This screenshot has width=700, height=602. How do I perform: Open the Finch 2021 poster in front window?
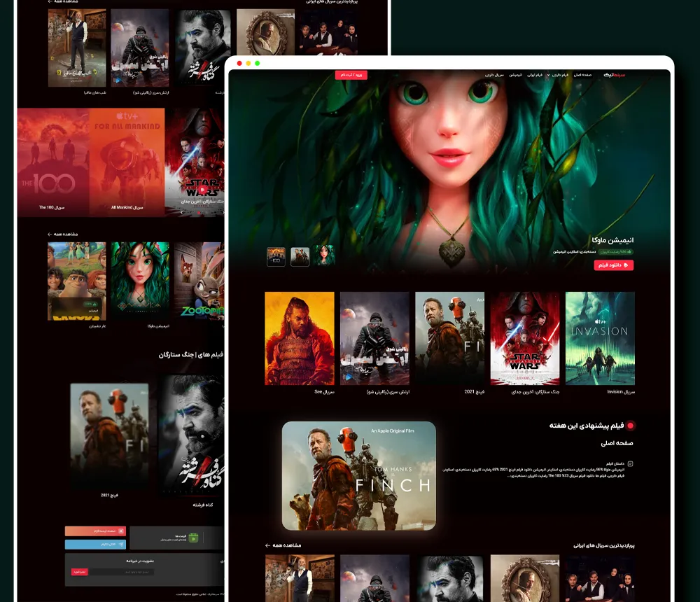click(449, 339)
